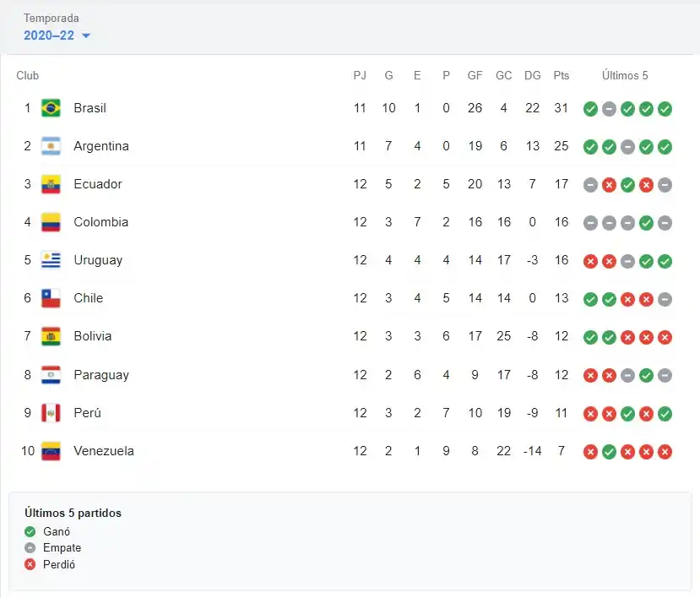700x598 pixels.
Task: Click the Brasil flag icon
Action: click(51, 108)
